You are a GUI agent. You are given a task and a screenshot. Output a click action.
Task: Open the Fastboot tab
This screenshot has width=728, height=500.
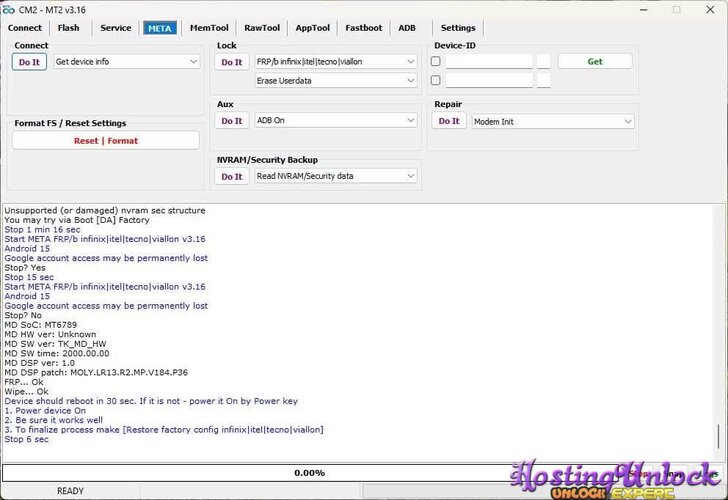364,28
